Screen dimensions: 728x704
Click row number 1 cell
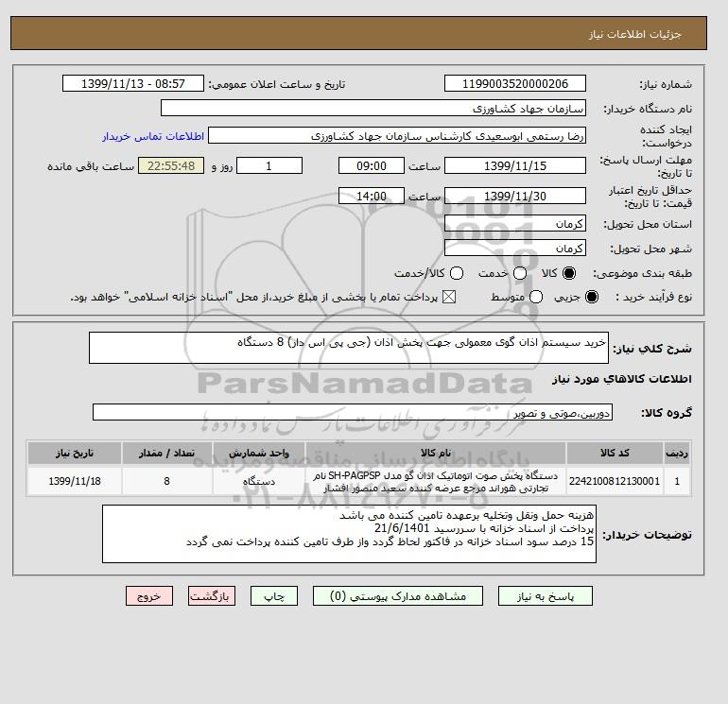[x=676, y=481]
